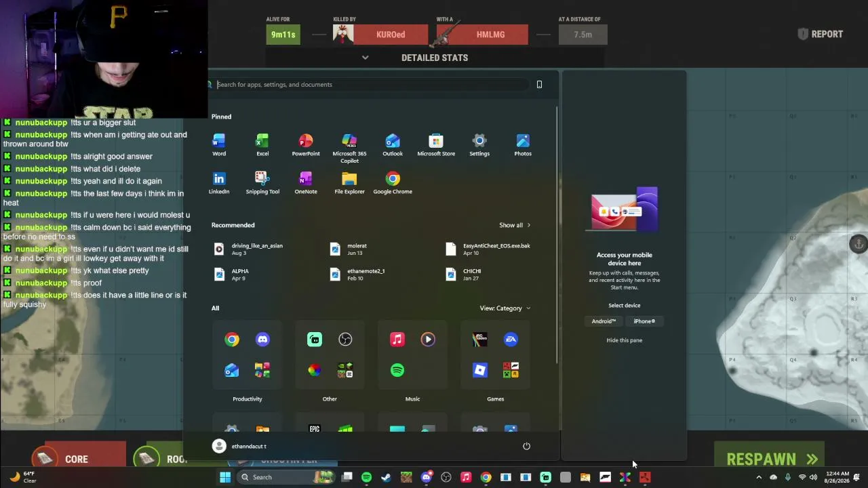The height and width of the screenshot is (488, 868).
Task: Open Apple Music in the Music category
Action: pos(397,340)
